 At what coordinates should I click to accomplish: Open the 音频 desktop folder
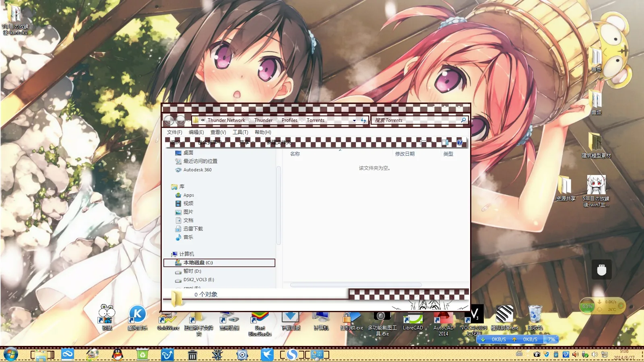(597, 102)
